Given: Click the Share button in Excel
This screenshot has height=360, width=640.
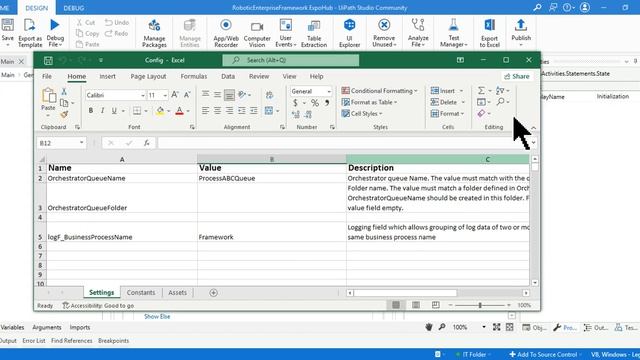Looking at the screenshot, I should click(517, 76).
